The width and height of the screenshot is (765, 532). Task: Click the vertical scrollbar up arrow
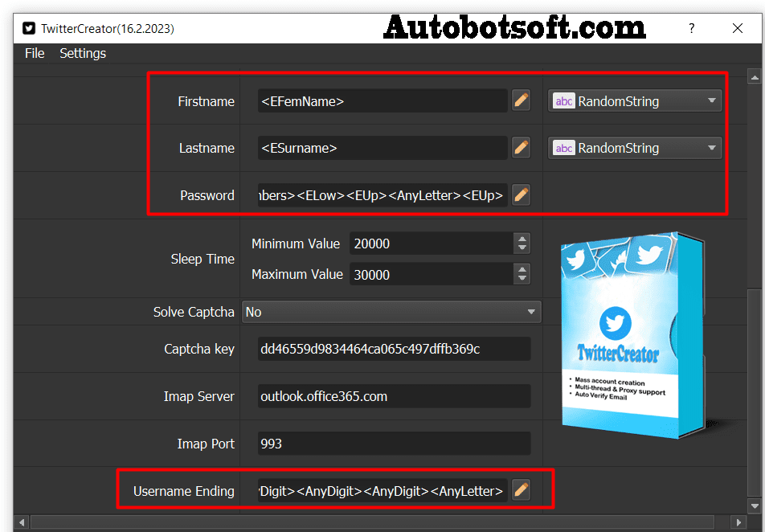(x=755, y=77)
